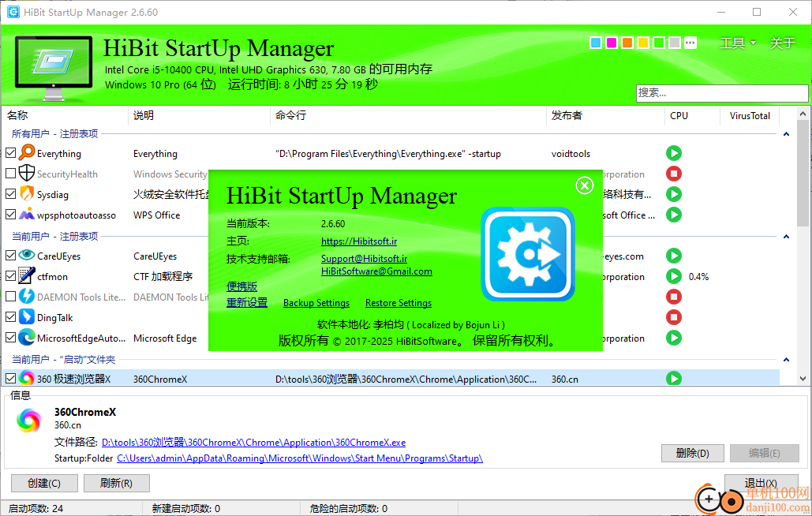Click the 创建(C) button
The image size is (812, 516).
44,483
